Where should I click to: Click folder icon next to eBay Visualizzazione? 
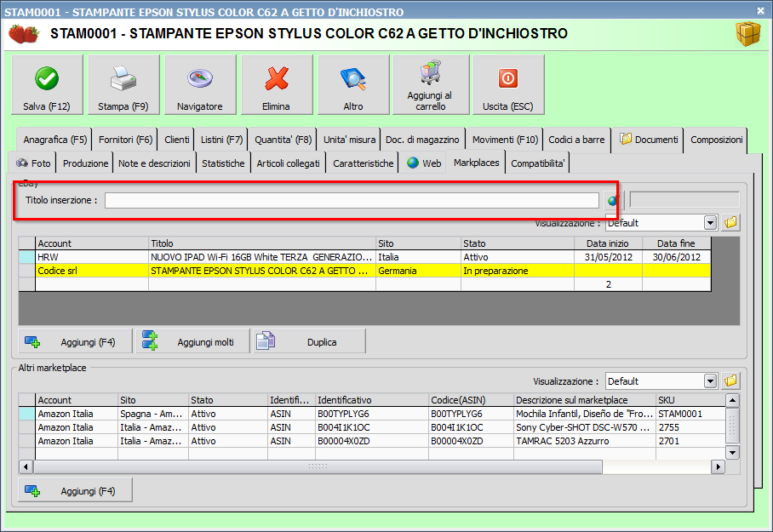coord(730,223)
